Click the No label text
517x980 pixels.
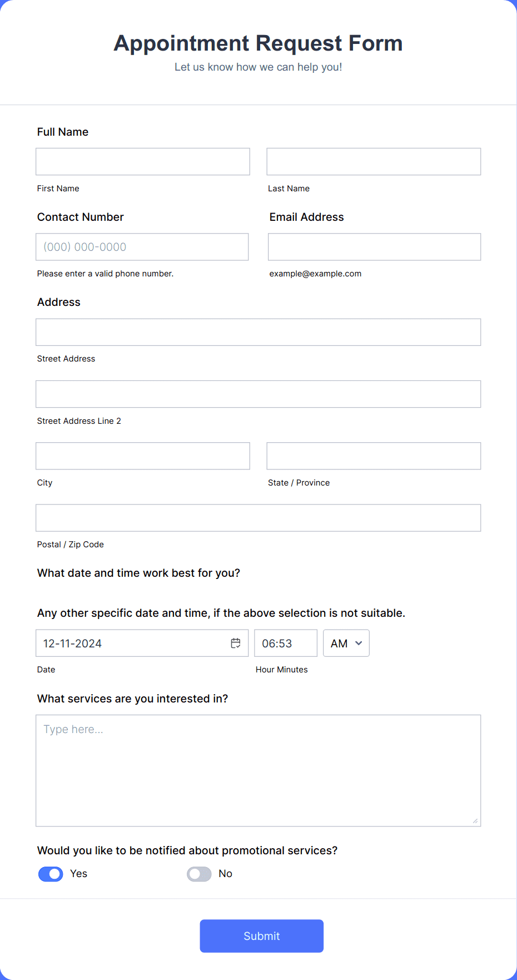coord(225,874)
